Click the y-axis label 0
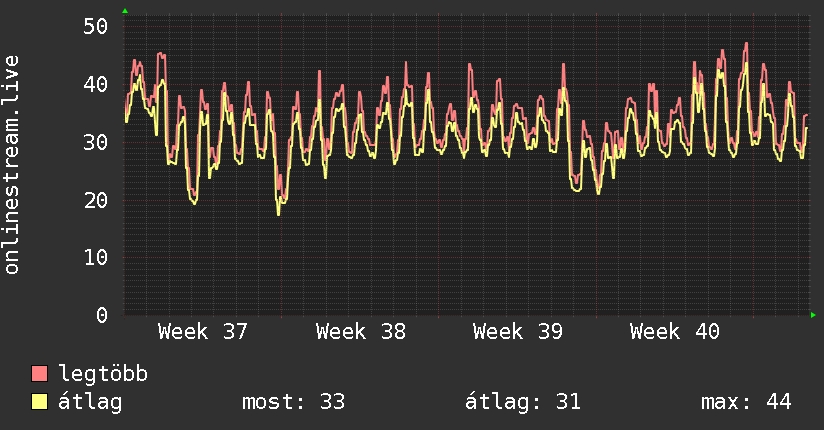824x430 pixels. (x=102, y=315)
